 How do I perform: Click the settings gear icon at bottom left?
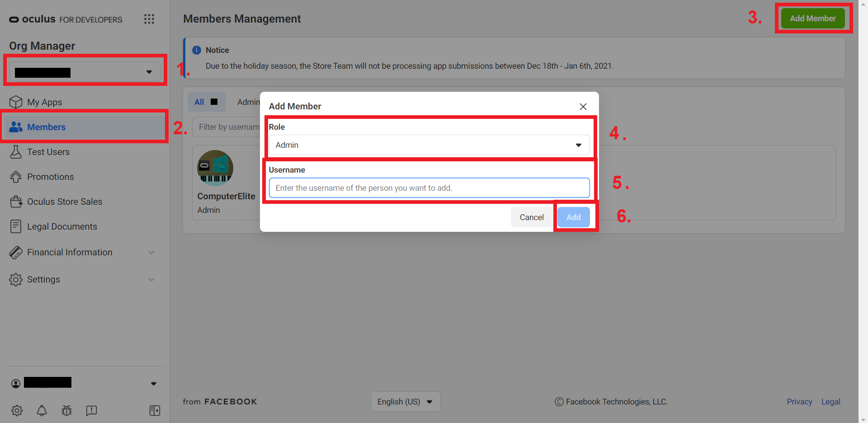point(17,410)
